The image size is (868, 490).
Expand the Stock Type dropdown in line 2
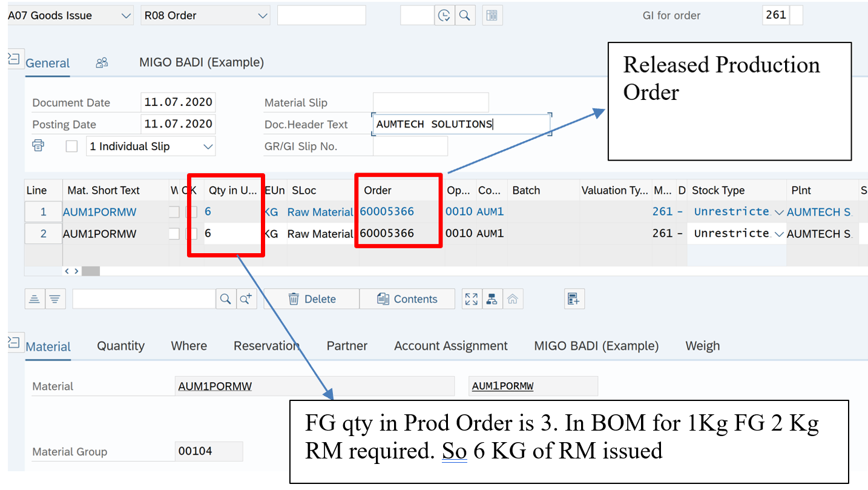779,234
